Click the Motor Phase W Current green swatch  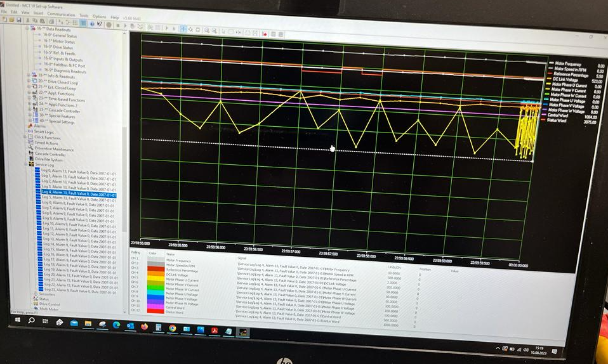pyautogui.click(x=155, y=287)
